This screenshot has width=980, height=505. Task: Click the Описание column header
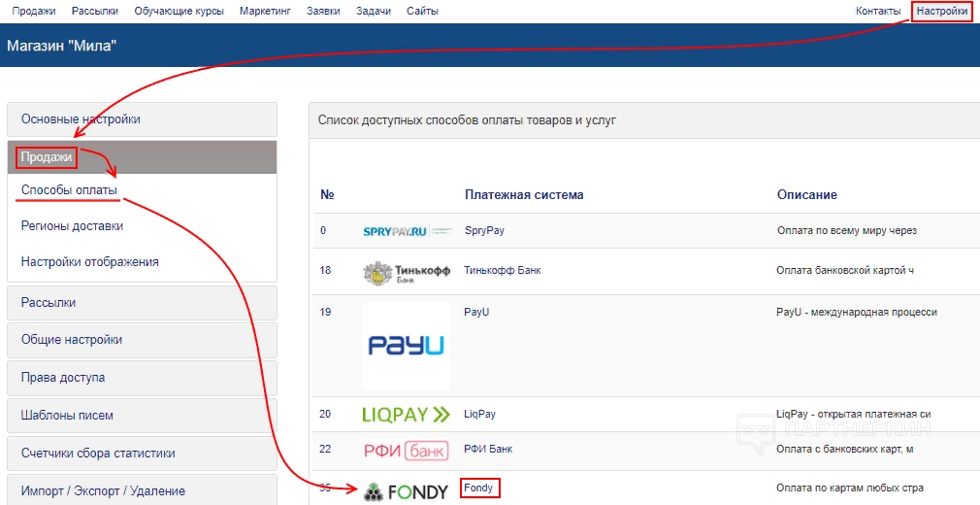click(x=807, y=194)
